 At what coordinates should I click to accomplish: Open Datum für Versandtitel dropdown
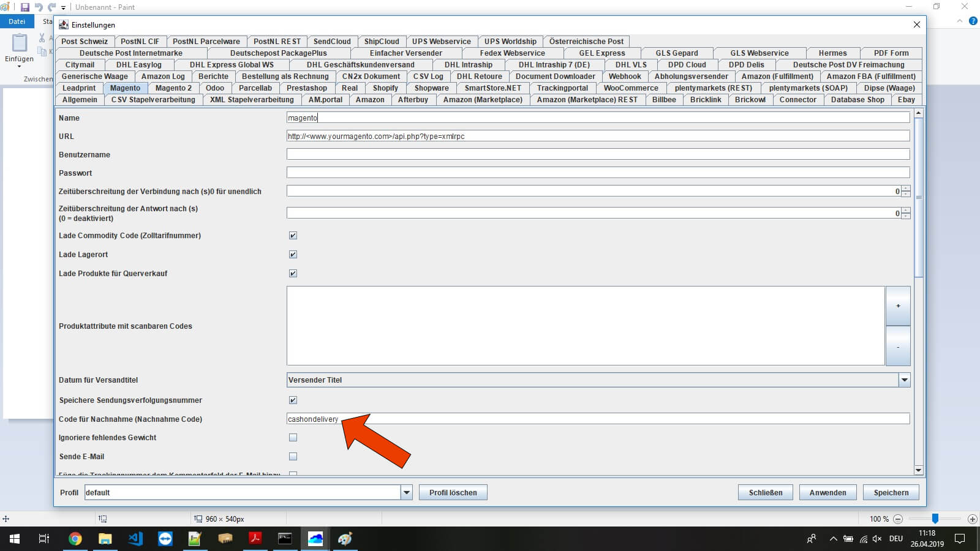(904, 380)
